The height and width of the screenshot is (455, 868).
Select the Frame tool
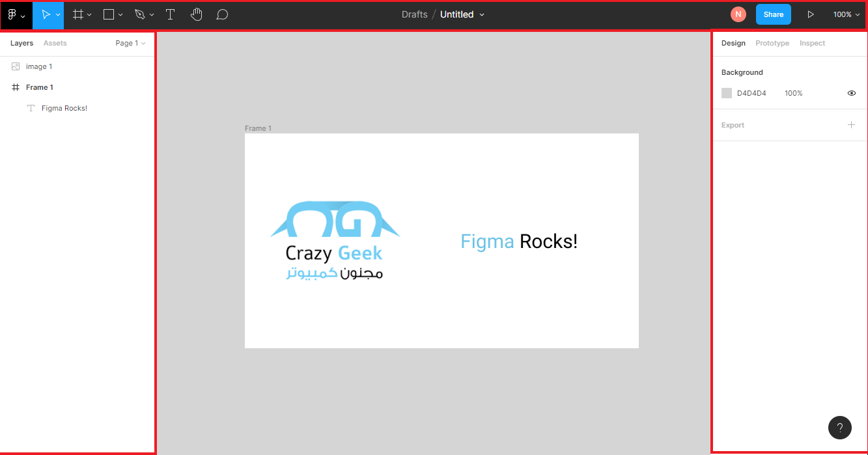tap(77, 14)
